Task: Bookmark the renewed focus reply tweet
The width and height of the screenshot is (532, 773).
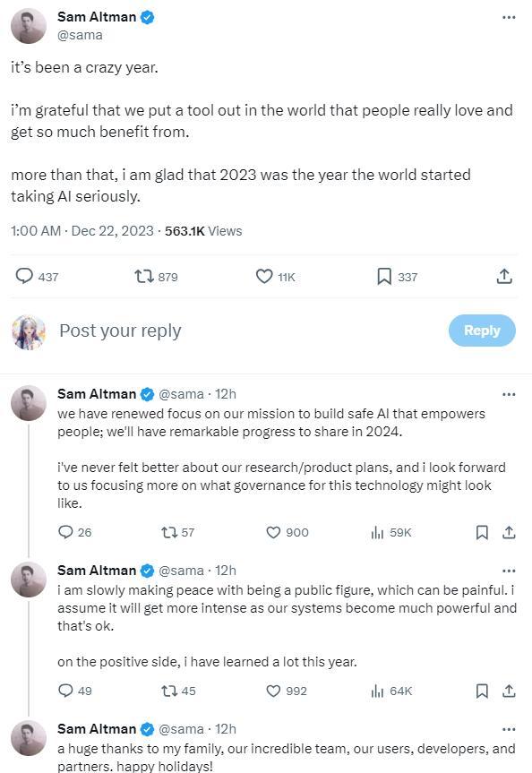Action: pos(482,532)
